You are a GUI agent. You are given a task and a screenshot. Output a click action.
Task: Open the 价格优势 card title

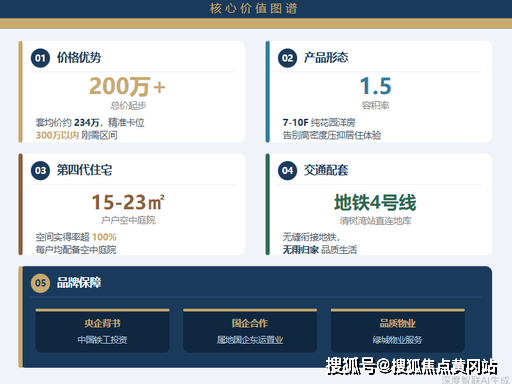pos(79,57)
